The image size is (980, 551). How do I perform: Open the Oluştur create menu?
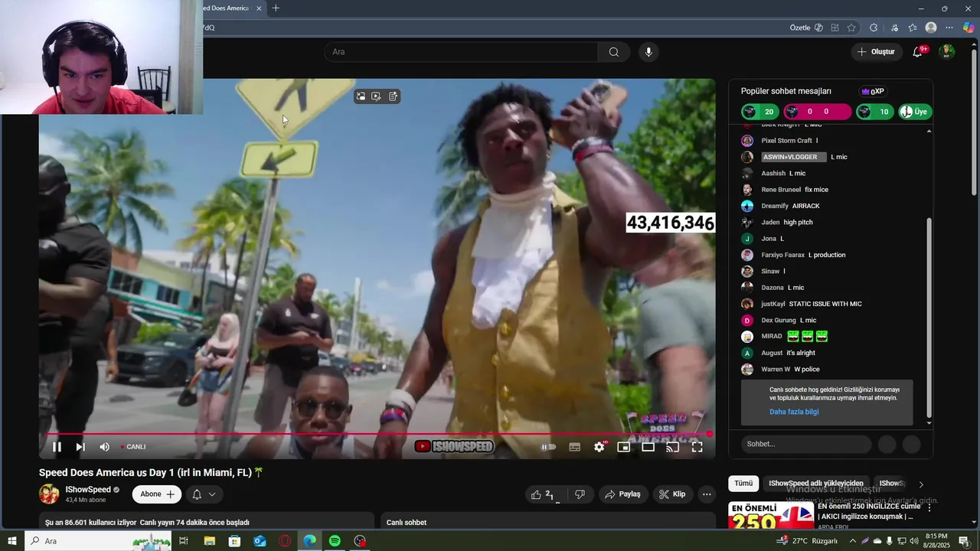click(x=876, y=52)
